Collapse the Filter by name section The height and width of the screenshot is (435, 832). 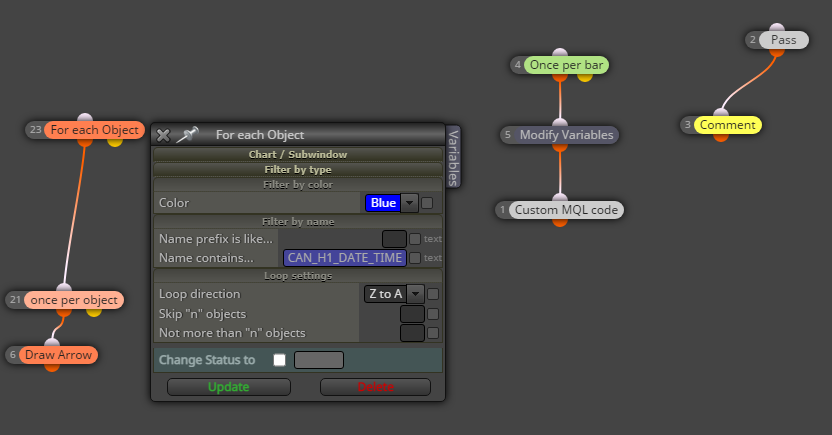pyautogui.click(x=298, y=222)
